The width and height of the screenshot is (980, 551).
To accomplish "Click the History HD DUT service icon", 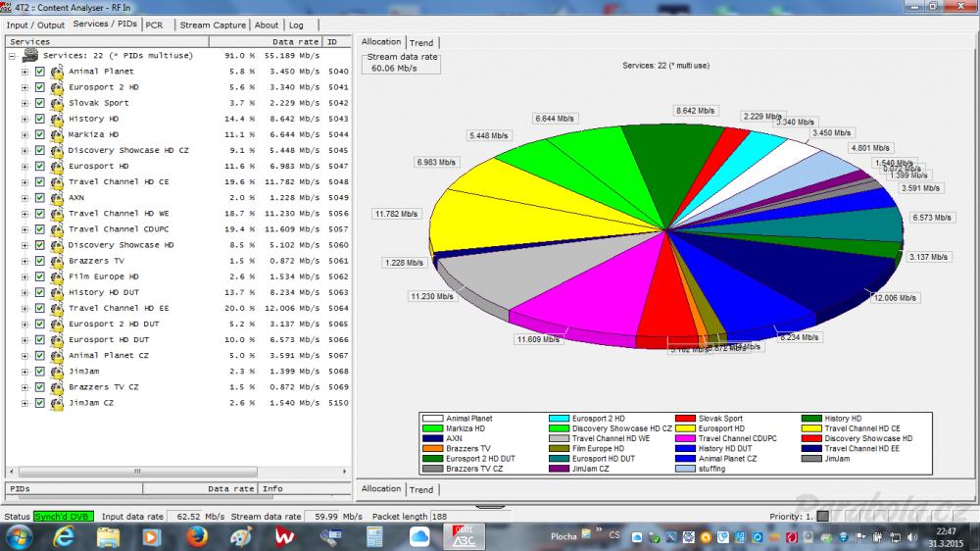I will click(57, 293).
